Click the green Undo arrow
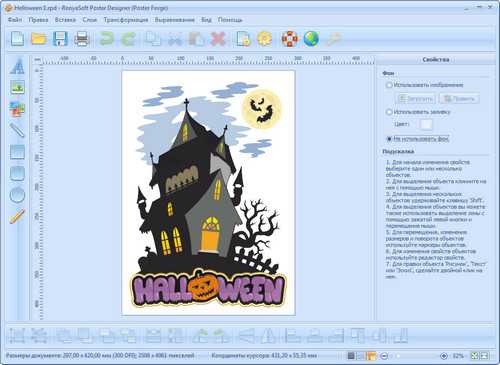Viewport: 500px width, 365px height. click(x=107, y=39)
